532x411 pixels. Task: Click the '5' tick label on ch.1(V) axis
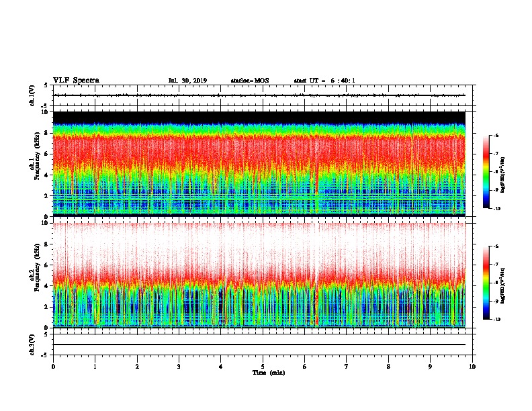pyautogui.click(x=46, y=85)
